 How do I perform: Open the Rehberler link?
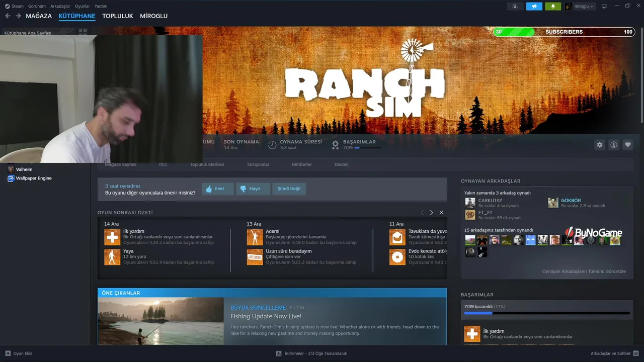pyautogui.click(x=302, y=164)
